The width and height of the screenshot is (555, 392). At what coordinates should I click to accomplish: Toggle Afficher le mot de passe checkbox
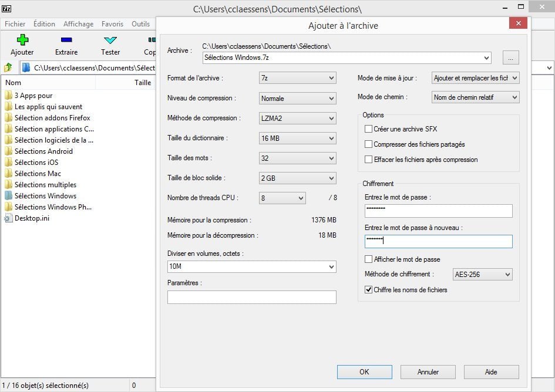tap(368, 259)
